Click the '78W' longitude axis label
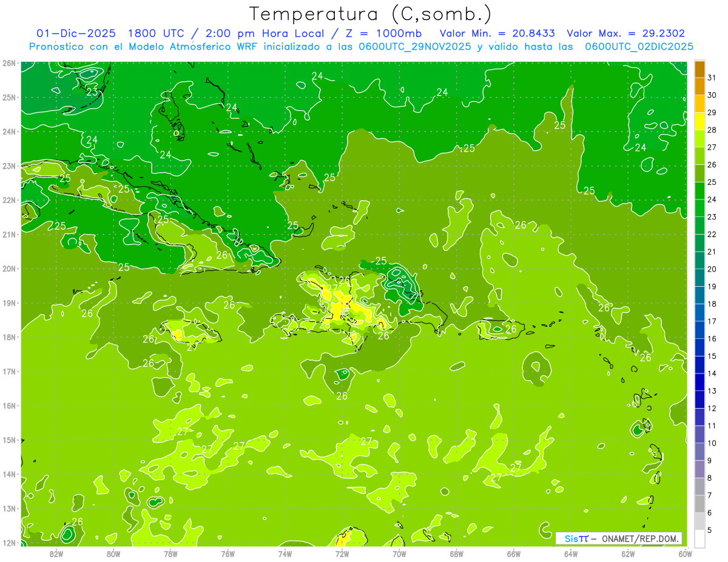This screenshot has height=562, width=728. (x=170, y=553)
